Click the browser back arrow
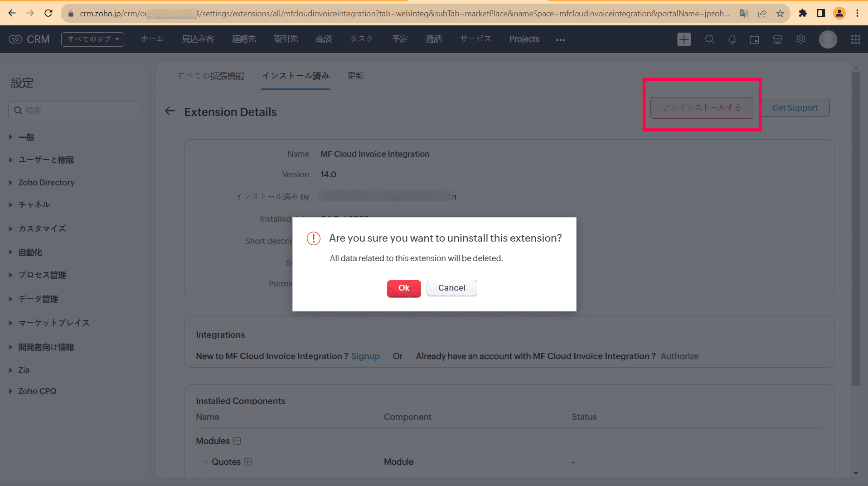868x486 pixels. point(12,13)
